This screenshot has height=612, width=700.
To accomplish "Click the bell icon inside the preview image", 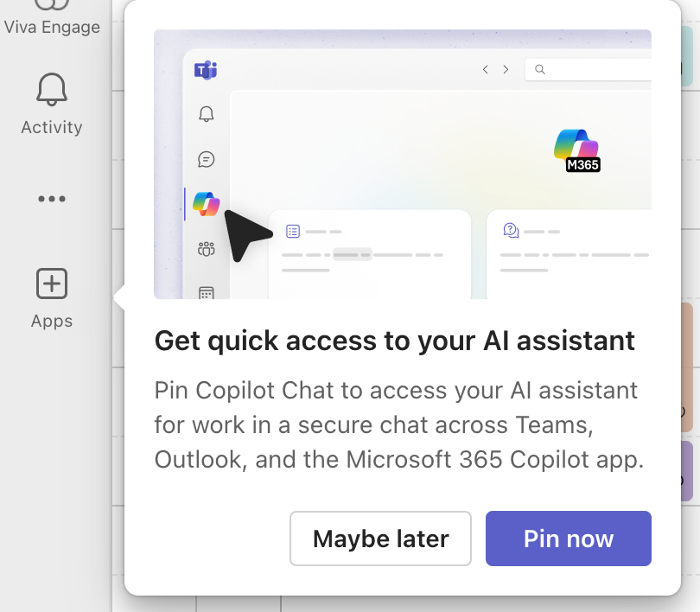I will (206, 114).
